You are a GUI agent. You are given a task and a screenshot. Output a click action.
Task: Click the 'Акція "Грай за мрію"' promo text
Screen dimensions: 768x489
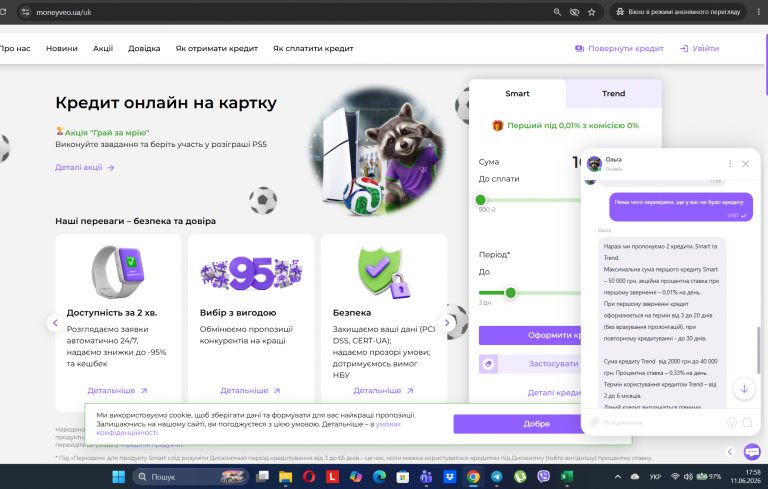[107, 132]
